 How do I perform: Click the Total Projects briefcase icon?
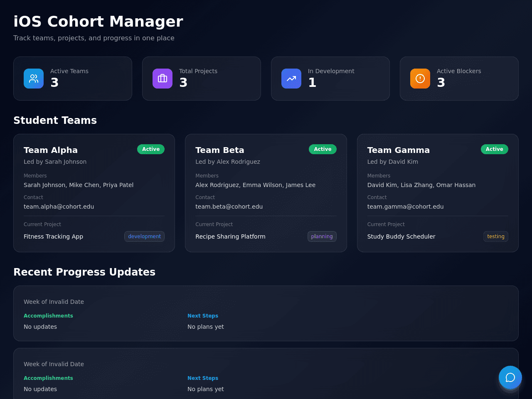(x=163, y=79)
